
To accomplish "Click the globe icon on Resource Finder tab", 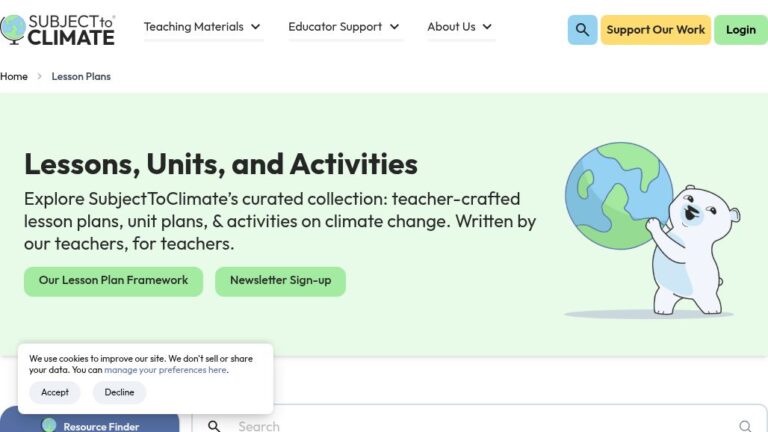I will click(x=49, y=425).
